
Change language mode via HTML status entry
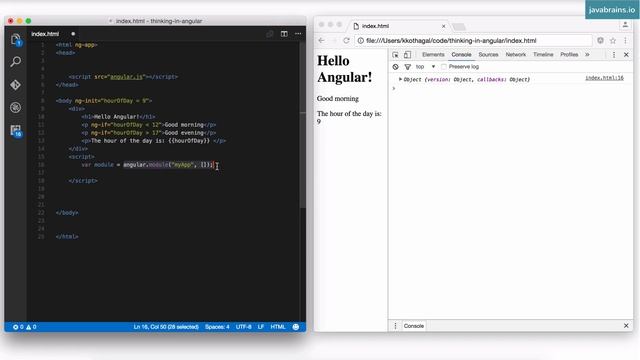278,327
